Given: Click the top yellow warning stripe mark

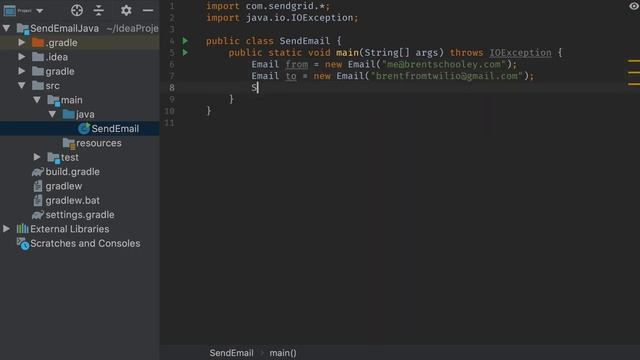Looking at the screenshot, I should [634, 61].
